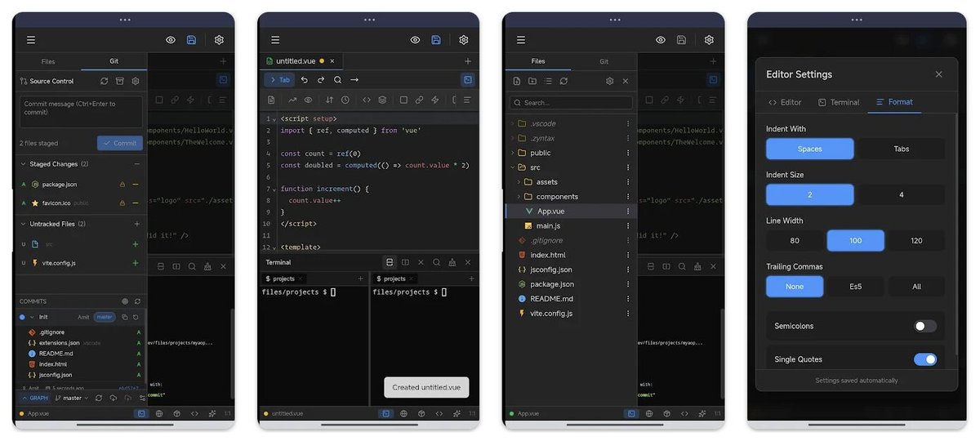Open main.js in the file tree

(548, 225)
